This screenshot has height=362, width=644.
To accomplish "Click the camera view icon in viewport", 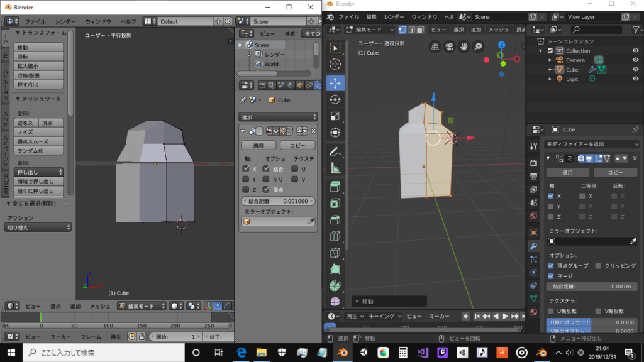I will 450,47.
